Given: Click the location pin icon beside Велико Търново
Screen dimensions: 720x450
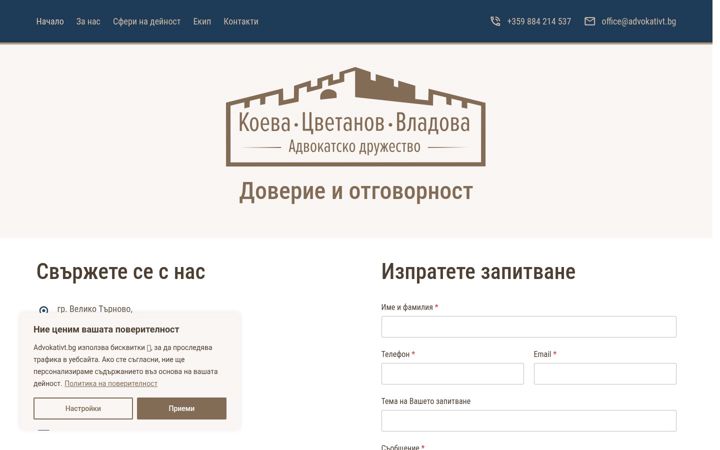Looking at the screenshot, I should 44,310.
